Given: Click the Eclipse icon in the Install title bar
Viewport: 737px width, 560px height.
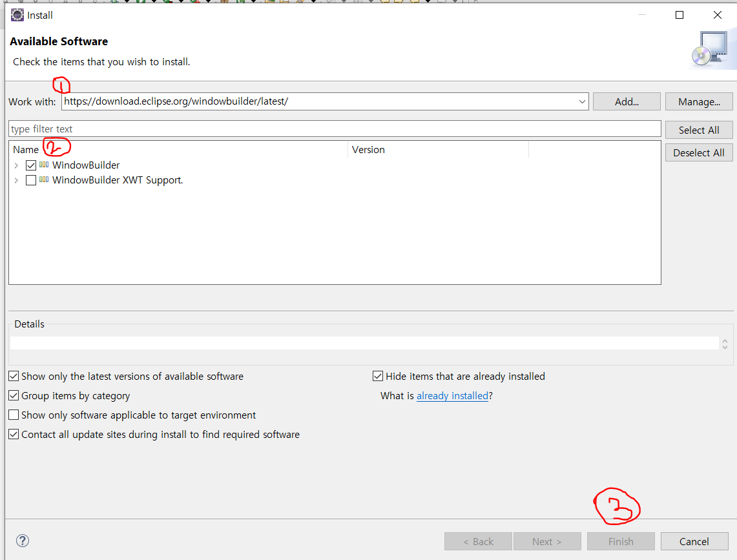Looking at the screenshot, I should (17, 15).
